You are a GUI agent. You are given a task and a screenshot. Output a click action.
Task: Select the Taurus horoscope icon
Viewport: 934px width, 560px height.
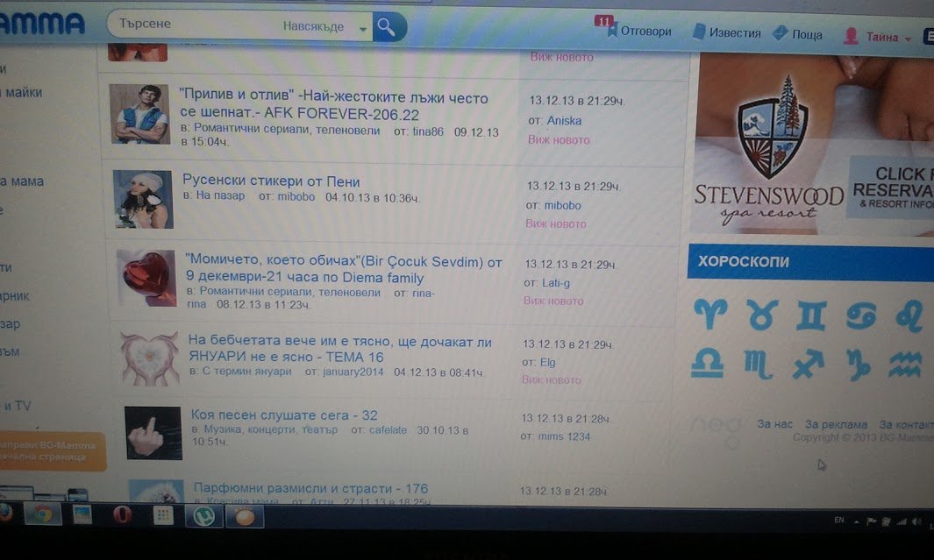coord(762,315)
